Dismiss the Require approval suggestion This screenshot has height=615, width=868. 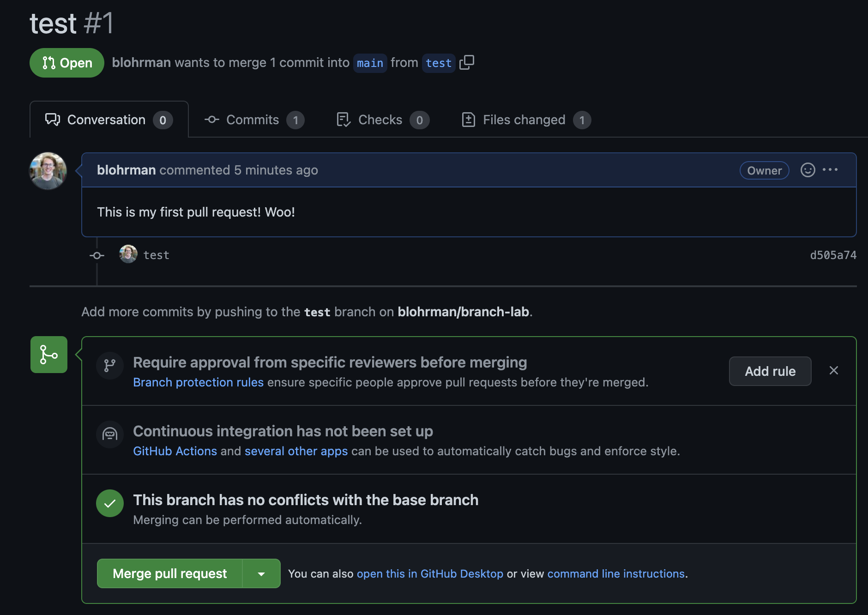834,370
